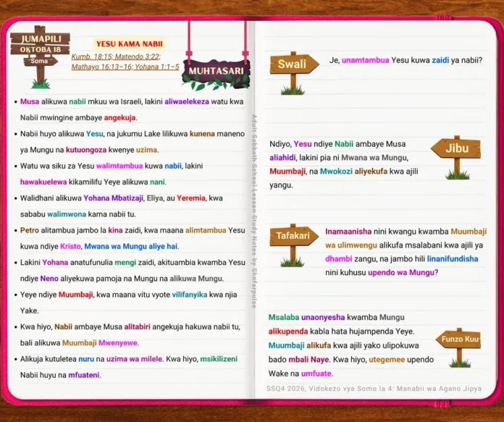504x422 pixels.
Task: Click the pink word "Mwenyewe"
Action: click(118, 342)
